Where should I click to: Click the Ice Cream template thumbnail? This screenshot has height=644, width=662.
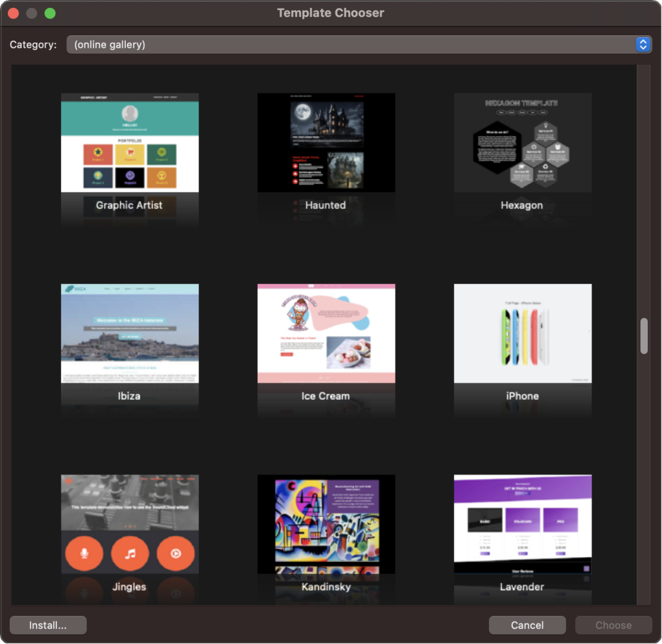click(326, 333)
